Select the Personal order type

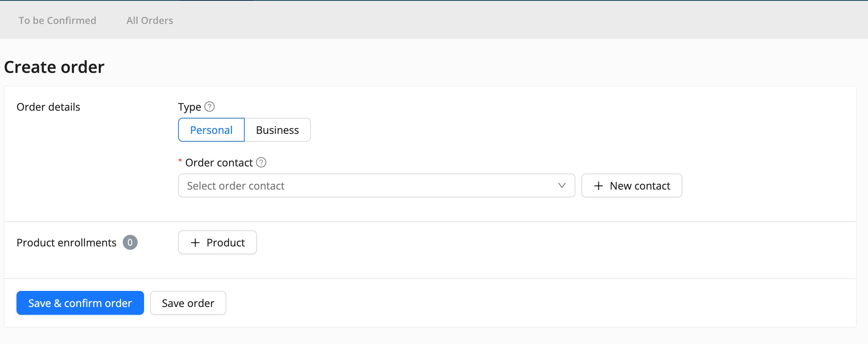211,130
